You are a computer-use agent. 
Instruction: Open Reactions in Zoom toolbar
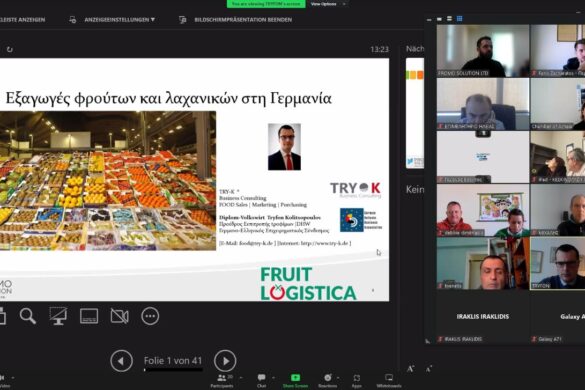328,381
